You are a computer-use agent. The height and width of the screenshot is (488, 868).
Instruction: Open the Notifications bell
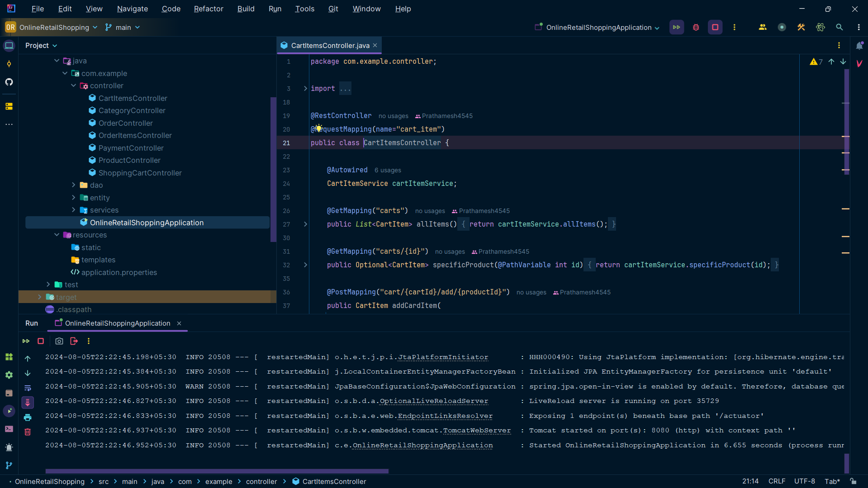pyautogui.click(x=859, y=46)
